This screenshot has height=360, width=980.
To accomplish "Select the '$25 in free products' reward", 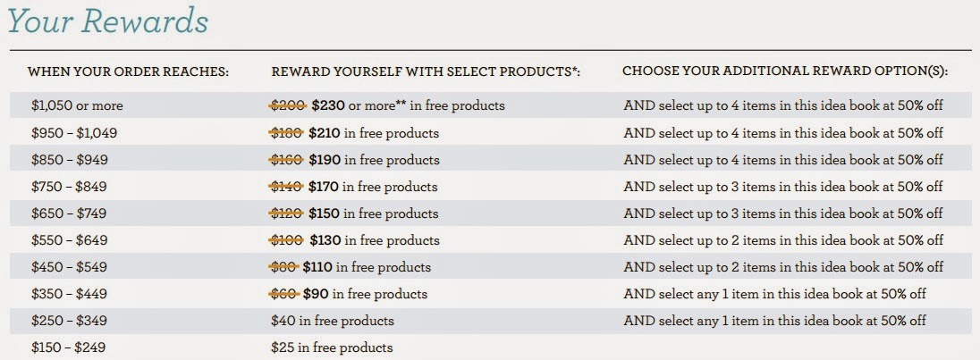I will click(332, 347).
